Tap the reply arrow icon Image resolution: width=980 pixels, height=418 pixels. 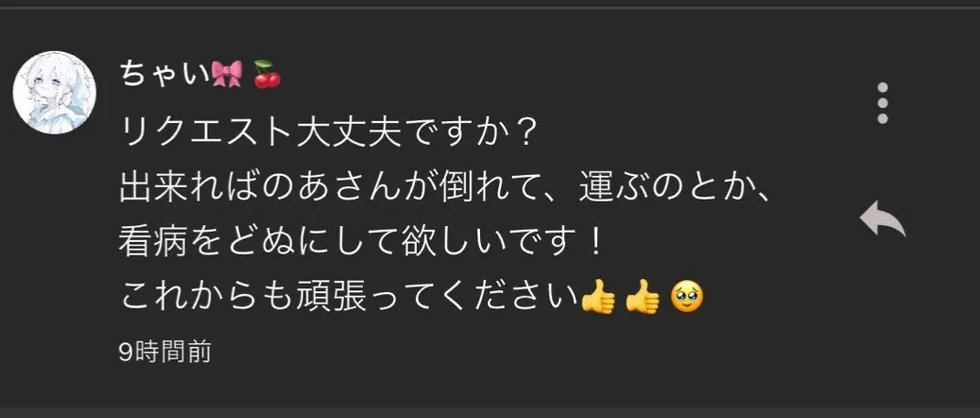[882, 219]
